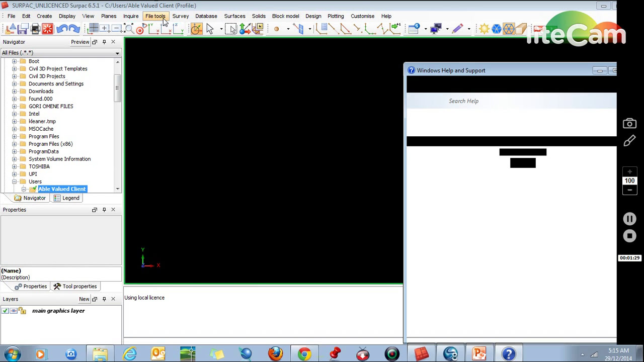Toggle main graphics layer lock icon

coord(22,311)
